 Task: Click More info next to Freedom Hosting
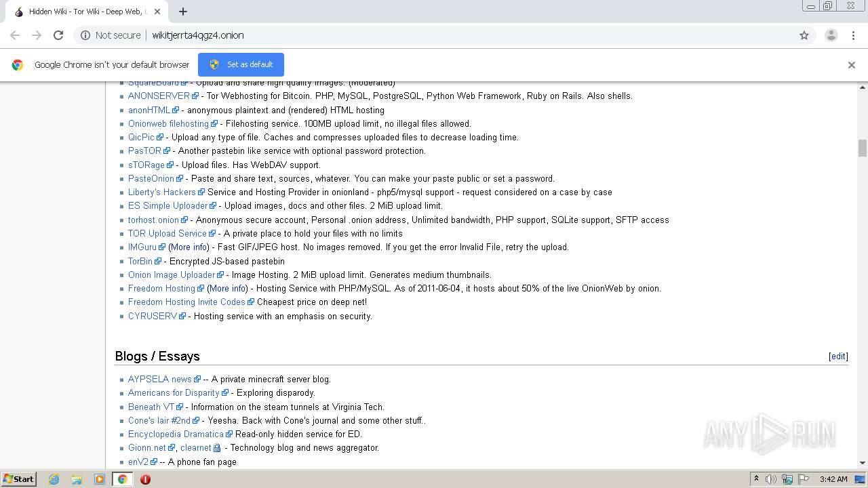227,288
